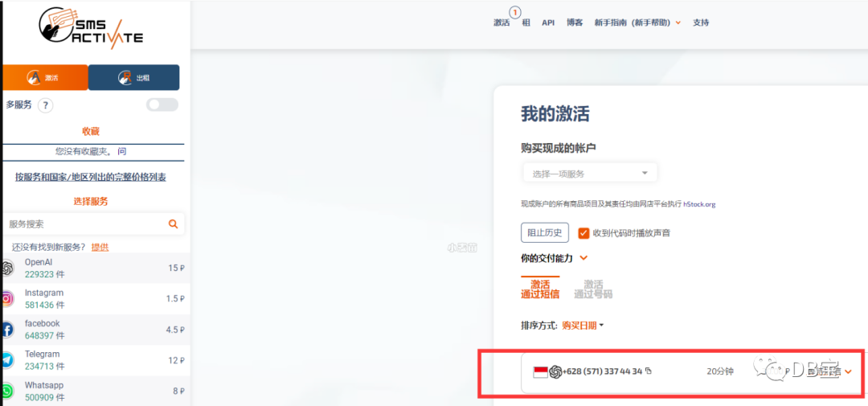Copy the phone number with the copy icon

click(649, 371)
